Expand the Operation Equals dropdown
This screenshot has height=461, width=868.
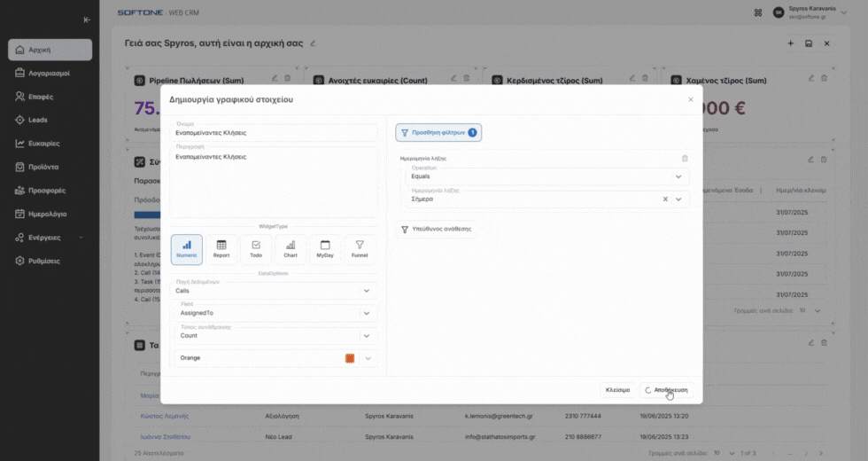click(678, 176)
